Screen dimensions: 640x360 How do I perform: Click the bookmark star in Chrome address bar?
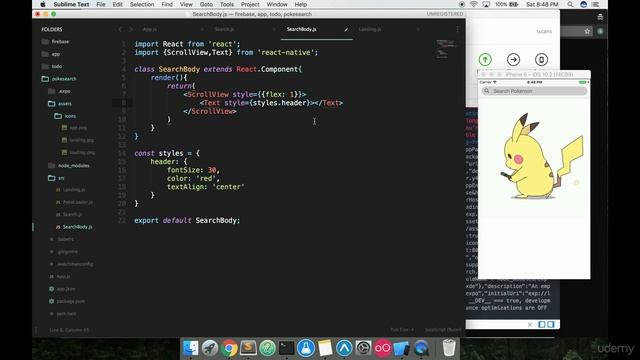click(587, 31)
